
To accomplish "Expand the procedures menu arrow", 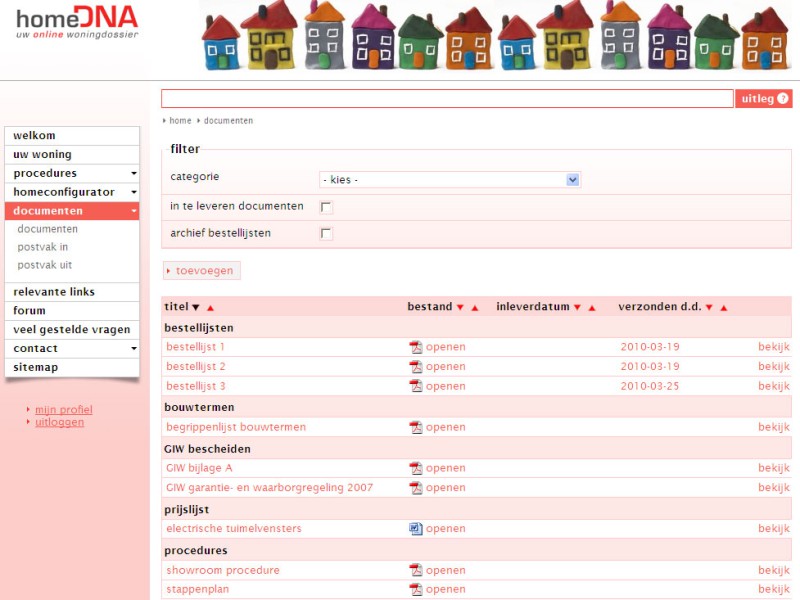I will [134, 173].
